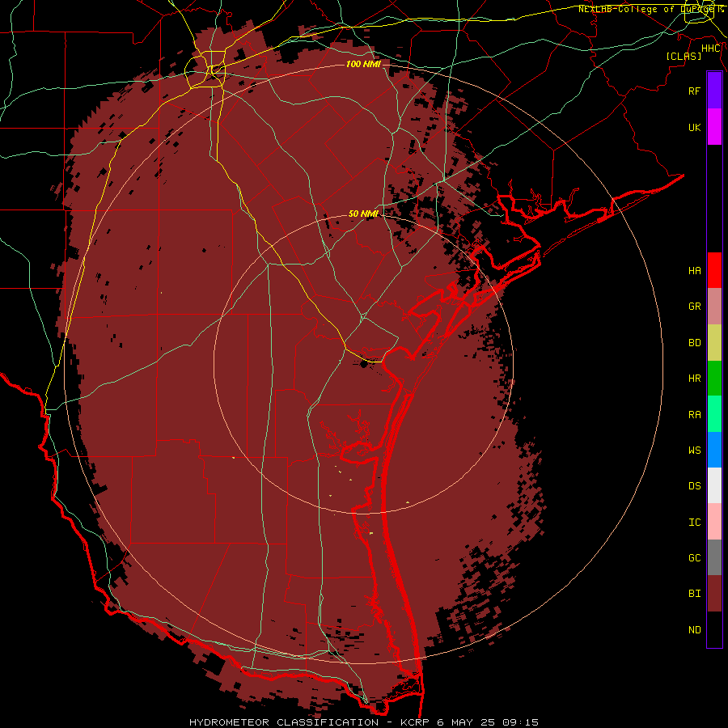Click the 'IC' legend label
This screenshot has width=728, height=728.
(694, 522)
